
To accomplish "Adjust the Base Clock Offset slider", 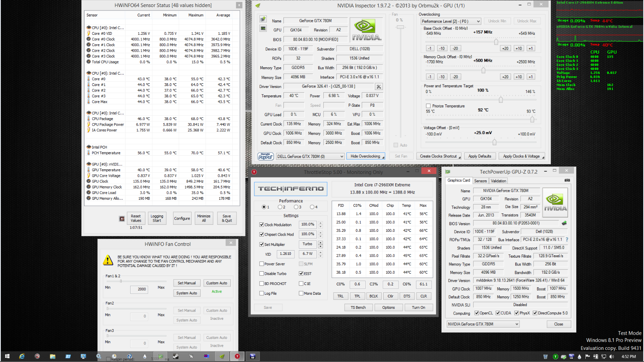I will 496,42.
